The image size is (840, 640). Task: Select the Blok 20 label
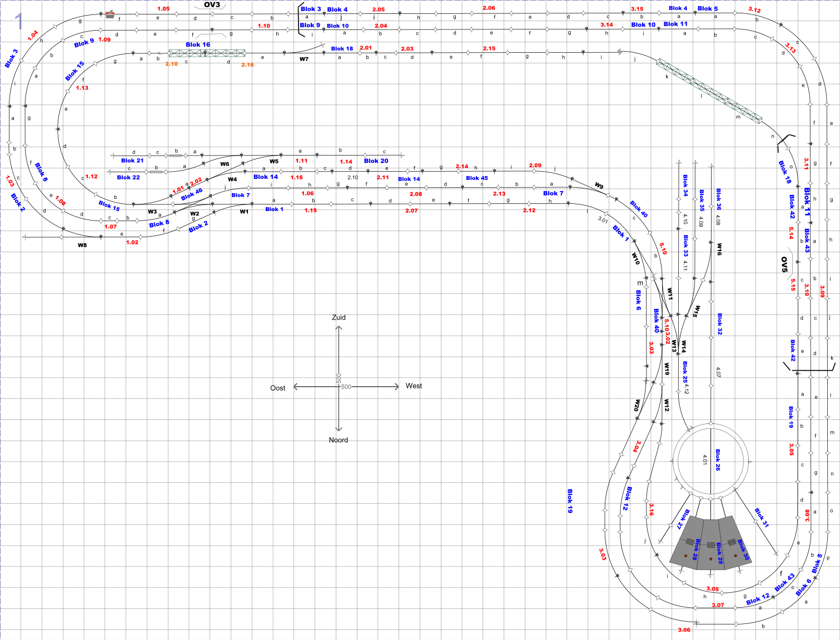[x=376, y=161]
